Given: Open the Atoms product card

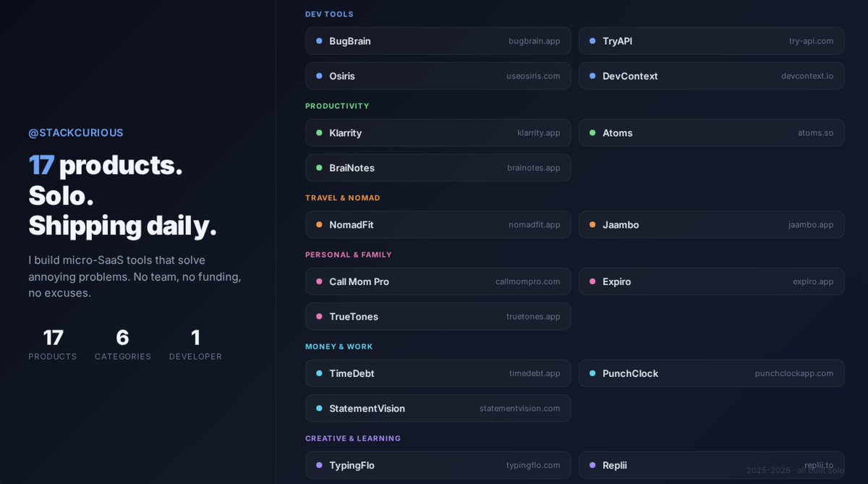Looking at the screenshot, I should [x=711, y=133].
